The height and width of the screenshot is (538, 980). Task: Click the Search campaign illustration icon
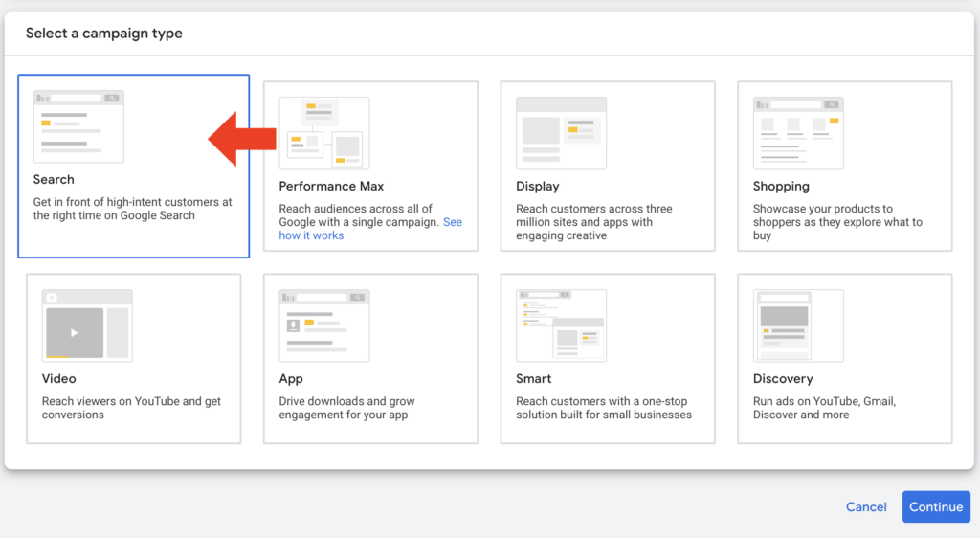click(78, 126)
